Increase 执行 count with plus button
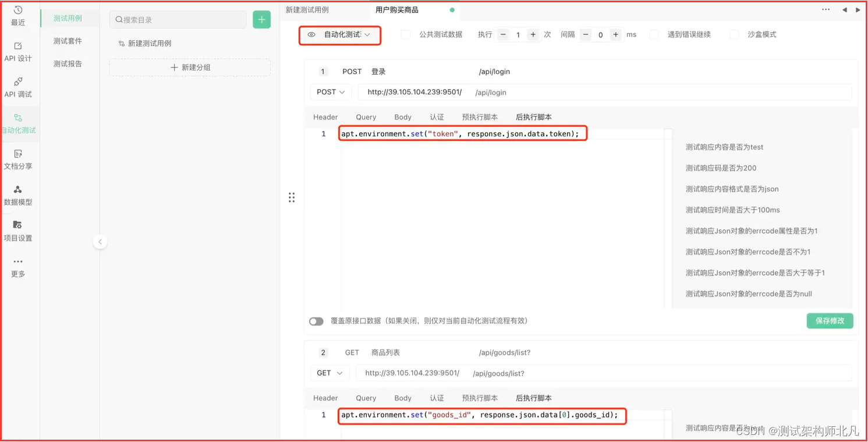868x442 pixels. coord(533,35)
